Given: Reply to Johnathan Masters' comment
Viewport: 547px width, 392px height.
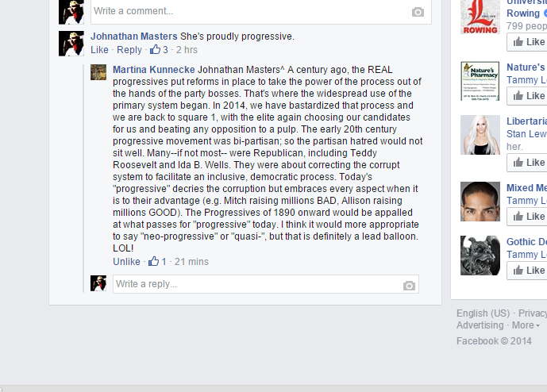Looking at the screenshot, I should pos(129,50).
